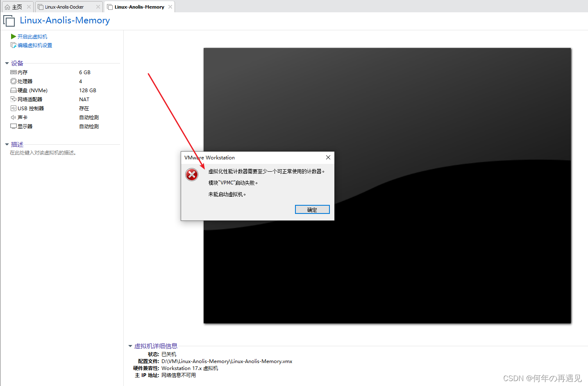
Task: Click the Linux-Anolis-Memory page heading
Action: (65, 20)
